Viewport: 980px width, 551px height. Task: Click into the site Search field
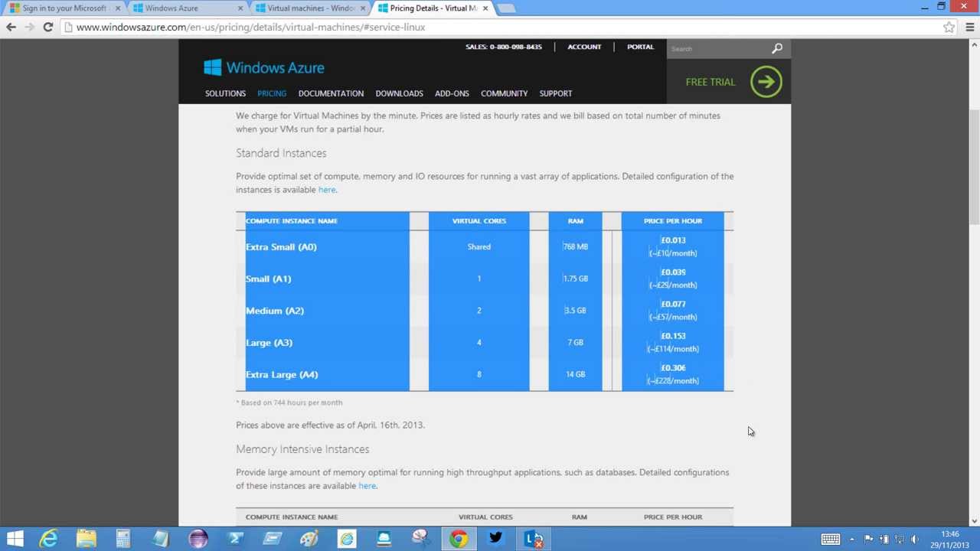coord(718,48)
